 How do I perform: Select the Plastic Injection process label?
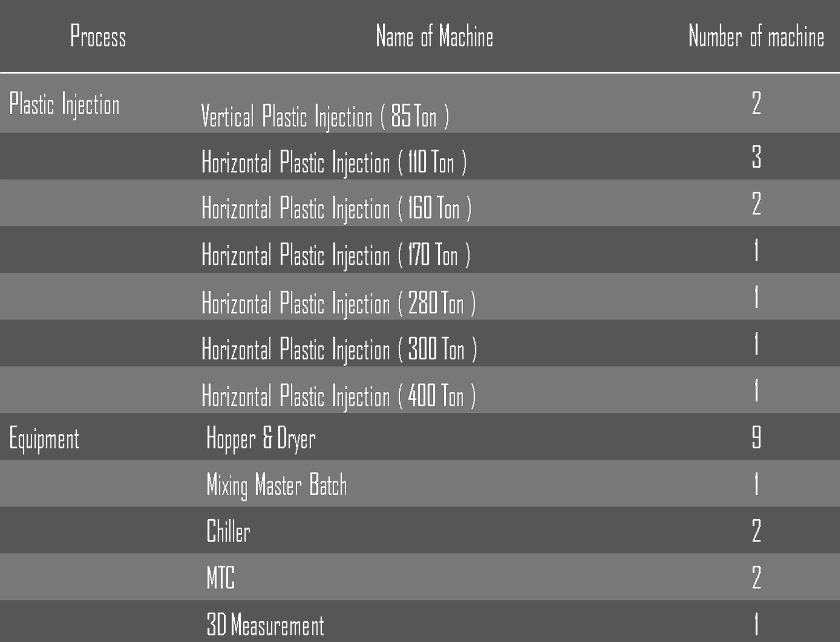point(64,104)
